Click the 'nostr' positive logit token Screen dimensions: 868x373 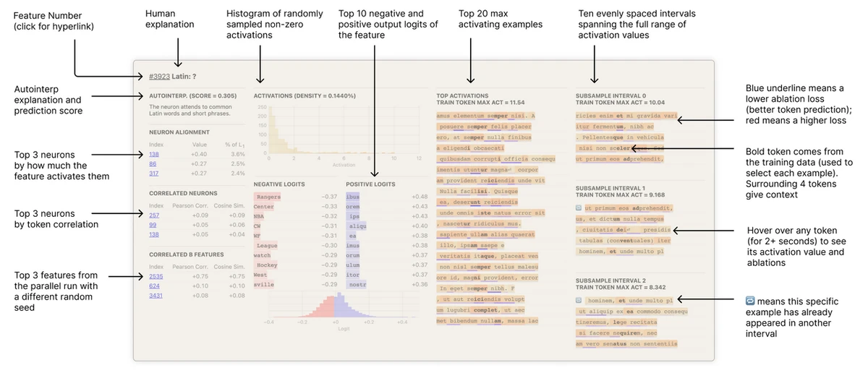click(x=357, y=285)
